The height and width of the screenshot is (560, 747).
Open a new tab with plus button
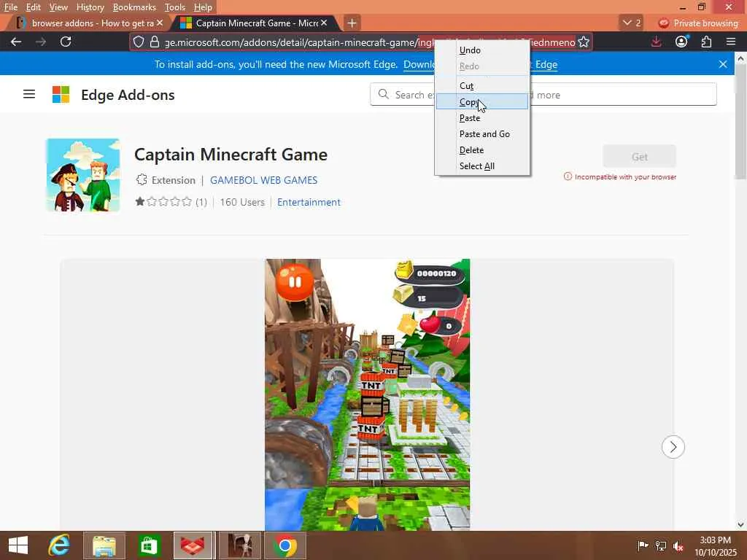coord(352,23)
